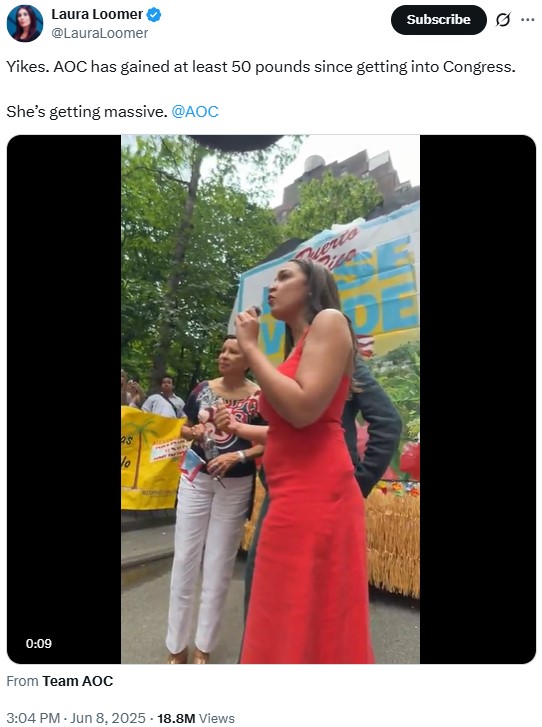Click the video's left black letterbox bar
The image size is (542, 727).
point(64,399)
